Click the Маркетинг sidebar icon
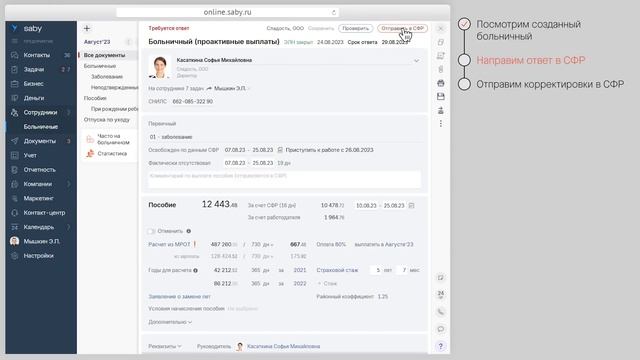This screenshot has width=640, height=360. pyautogui.click(x=15, y=198)
